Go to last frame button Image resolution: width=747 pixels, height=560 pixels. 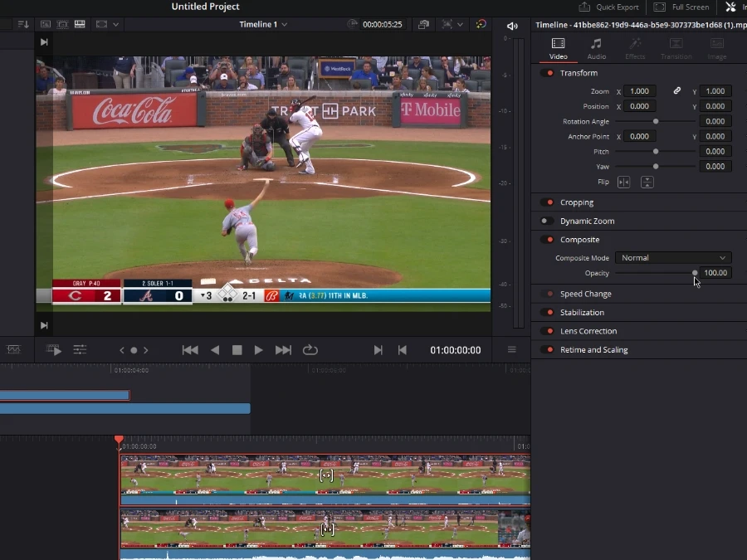[283, 350]
